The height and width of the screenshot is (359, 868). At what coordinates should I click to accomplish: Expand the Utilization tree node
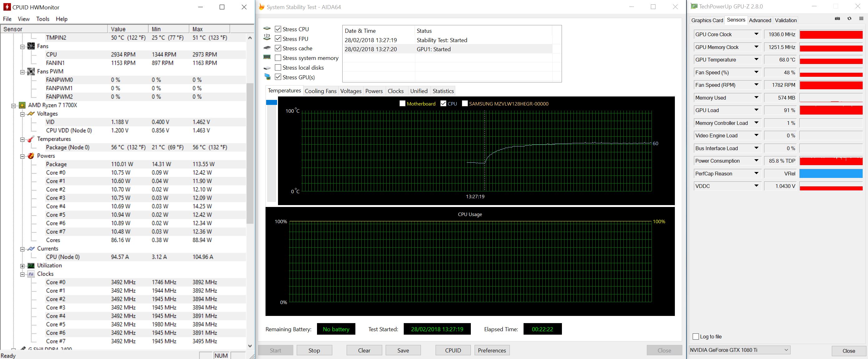(22, 266)
